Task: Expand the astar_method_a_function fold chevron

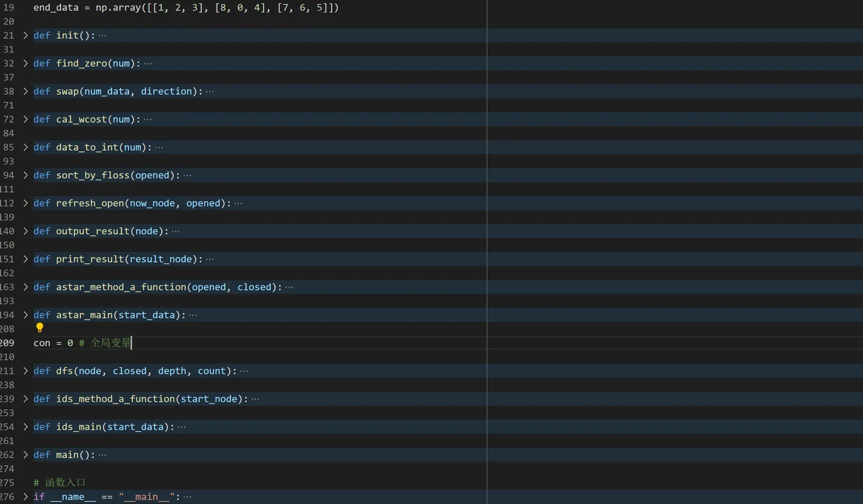Action: pos(25,287)
